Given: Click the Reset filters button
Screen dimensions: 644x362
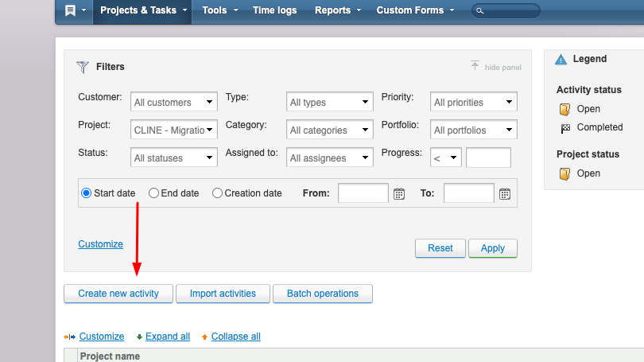Looking at the screenshot, I should (x=440, y=248).
